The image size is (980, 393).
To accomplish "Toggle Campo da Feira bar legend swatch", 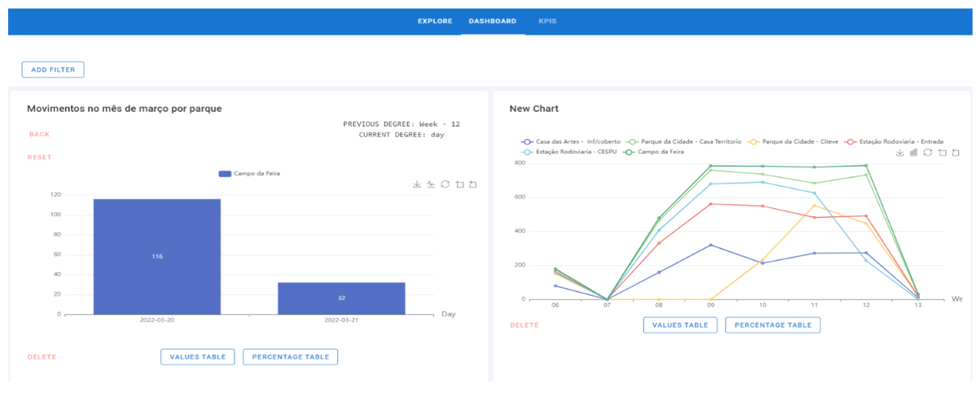I will (225, 174).
